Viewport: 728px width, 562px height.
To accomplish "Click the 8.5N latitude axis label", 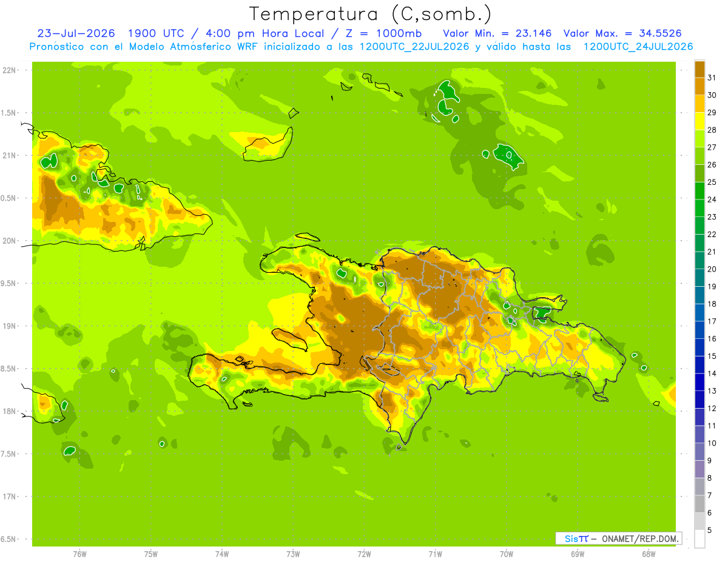I will tap(8, 369).
